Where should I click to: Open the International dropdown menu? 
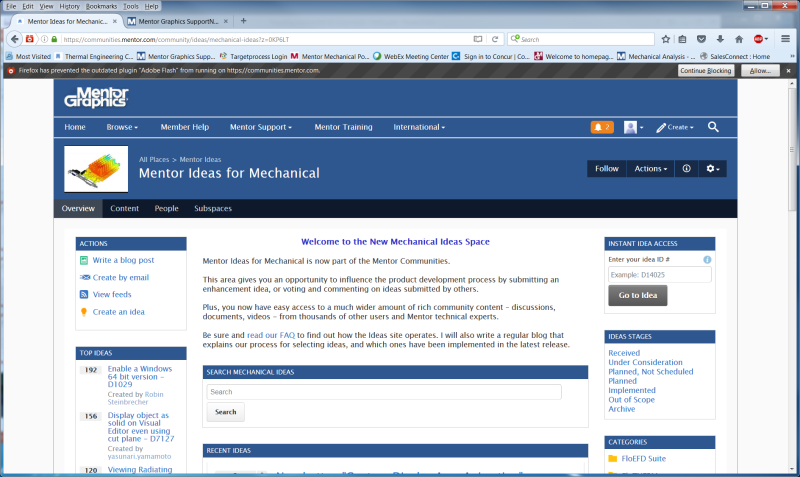pyautogui.click(x=419, y=127)
